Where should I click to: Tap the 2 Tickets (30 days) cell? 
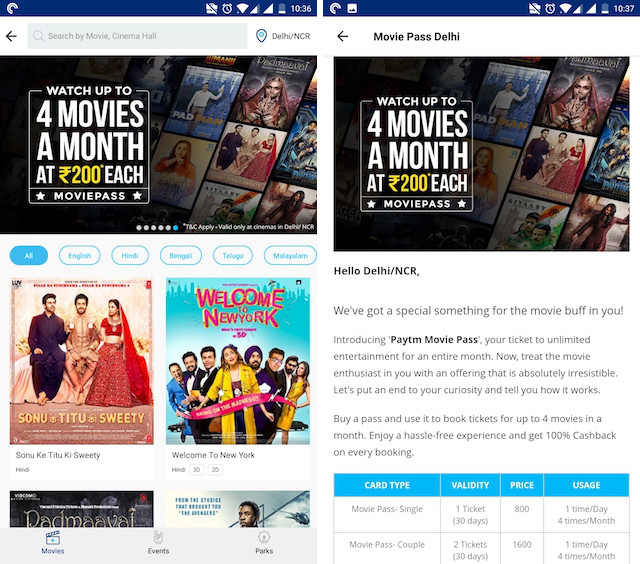[470, 550]
